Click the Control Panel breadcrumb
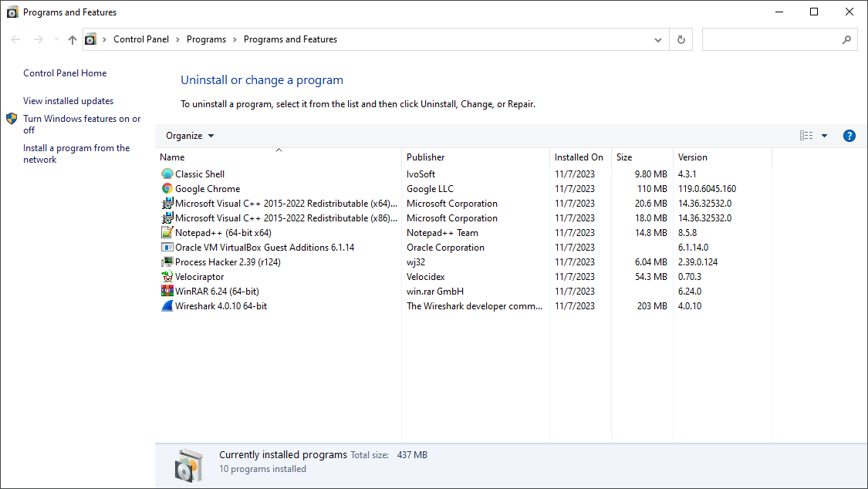This screenshot has width=868, height=489. (x=141, y=39)
